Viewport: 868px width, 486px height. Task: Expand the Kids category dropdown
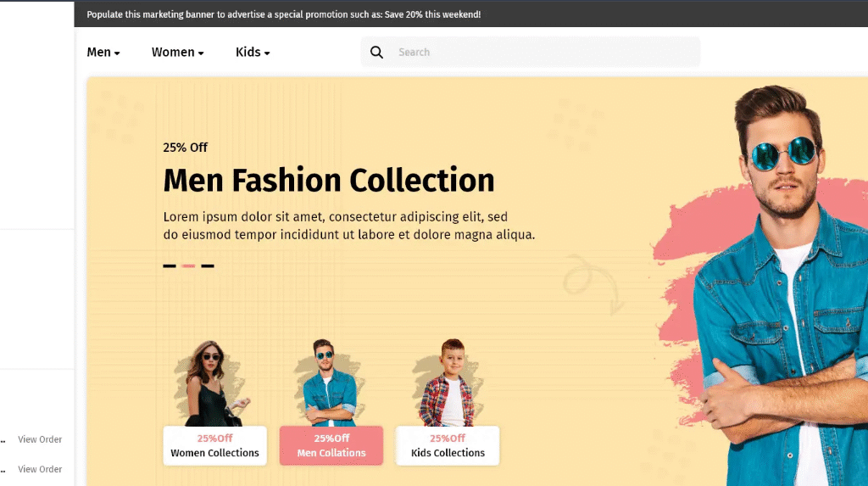pyautogui.click(x=253, y=53)
